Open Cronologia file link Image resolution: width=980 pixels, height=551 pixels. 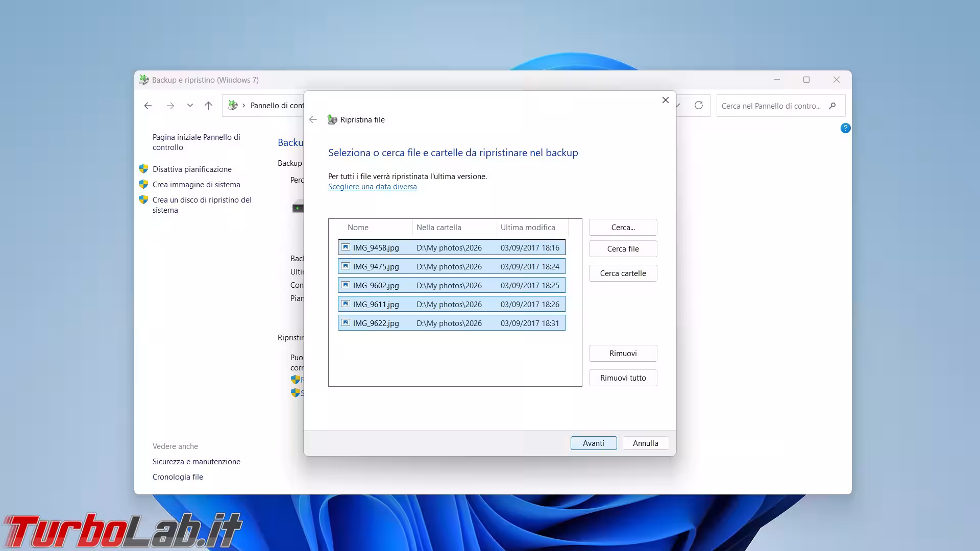click(x=178, y=477)
